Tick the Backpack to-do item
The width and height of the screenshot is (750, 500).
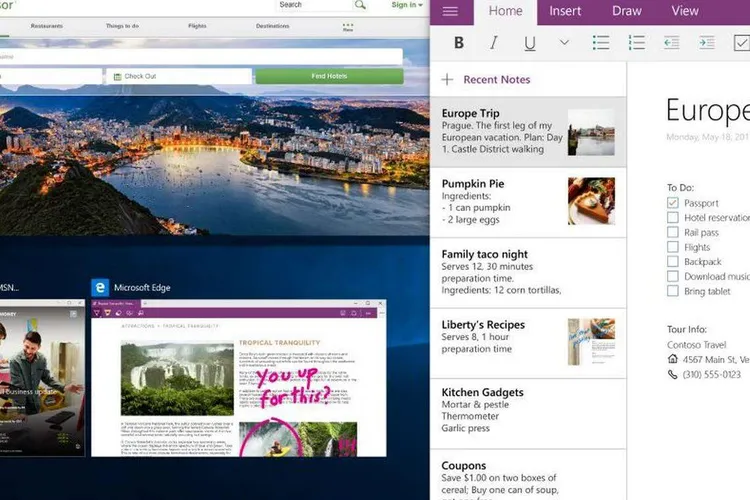673,262
